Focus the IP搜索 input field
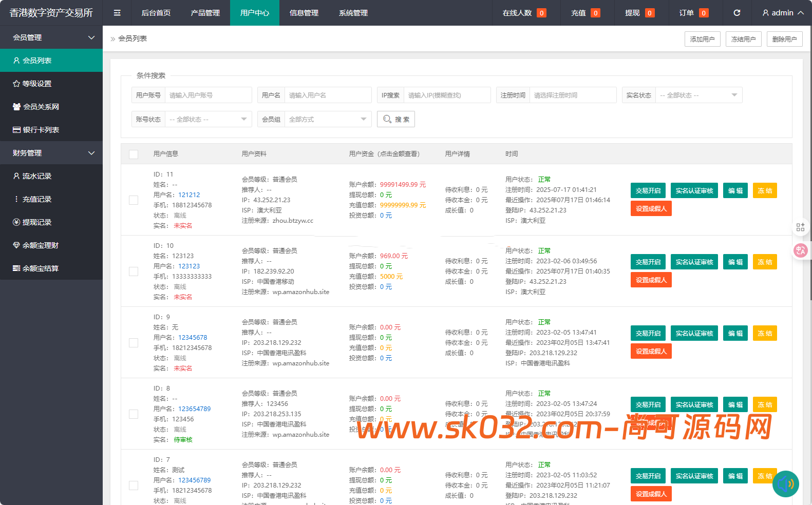 (447, 95)
